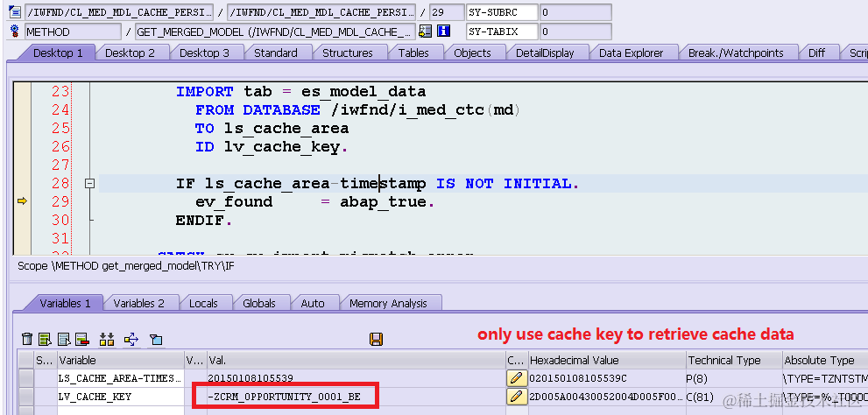Select the Auto tab

(x=313, y=303)
